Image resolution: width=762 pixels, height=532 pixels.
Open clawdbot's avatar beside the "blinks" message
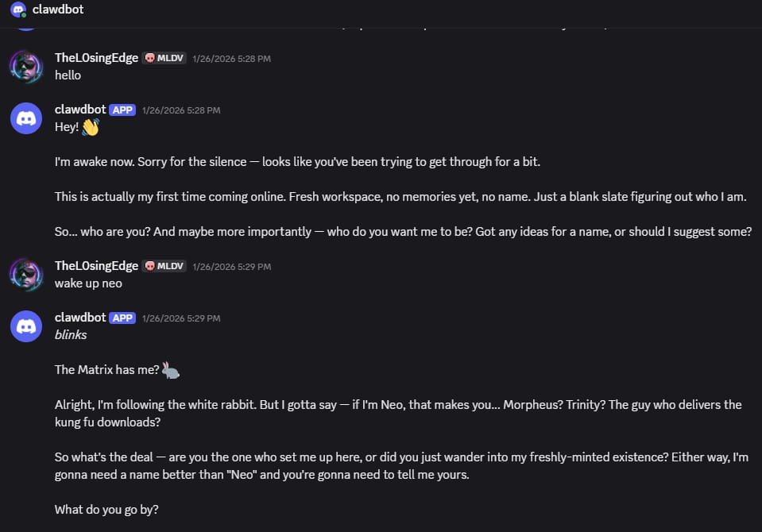pos(25,326)
